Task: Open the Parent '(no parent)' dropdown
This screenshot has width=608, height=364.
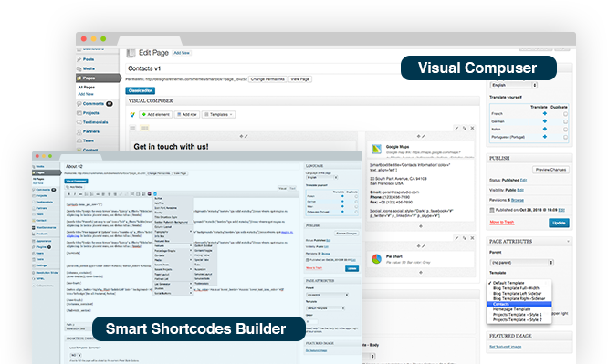Action: coord(521,263)
